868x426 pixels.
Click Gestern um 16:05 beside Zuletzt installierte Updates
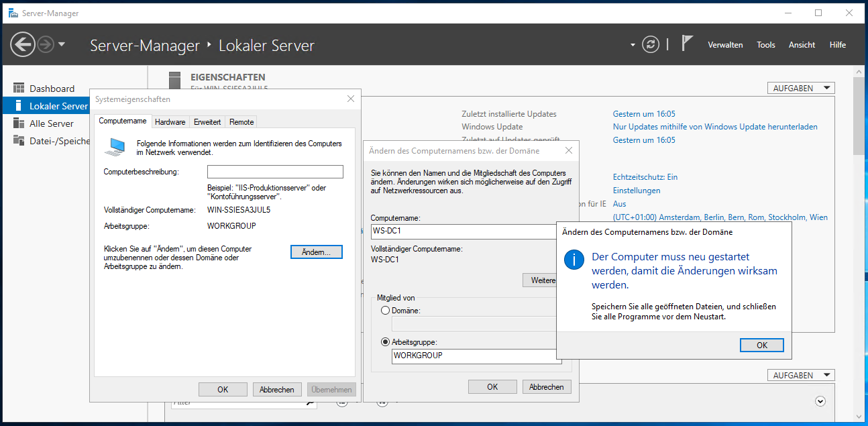(644, 114)
